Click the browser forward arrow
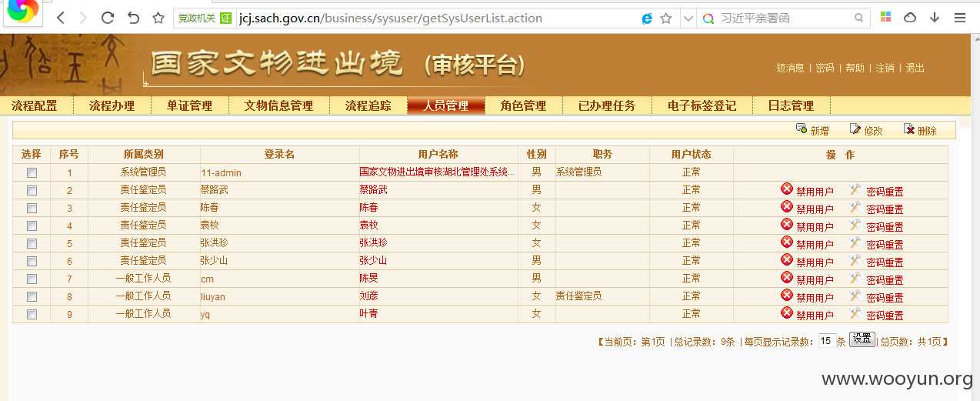This screenshot has width=980, height=401. (83, 18)
